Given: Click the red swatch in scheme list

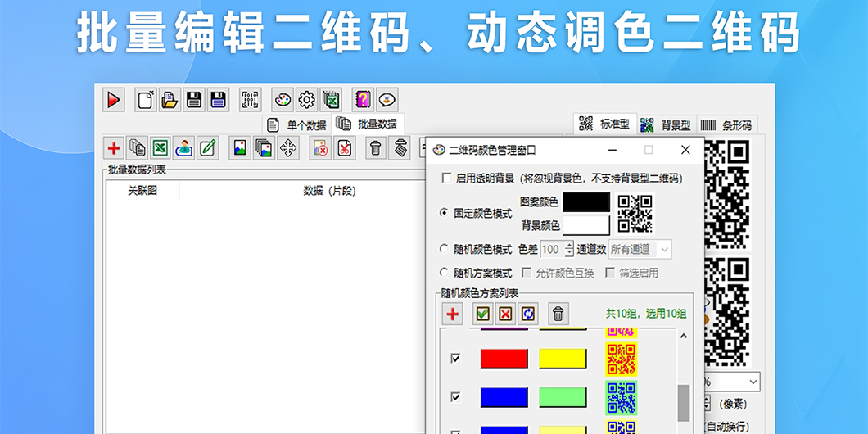Looking at the screenshot, I should pyautogui.click(x=504, y=359).
